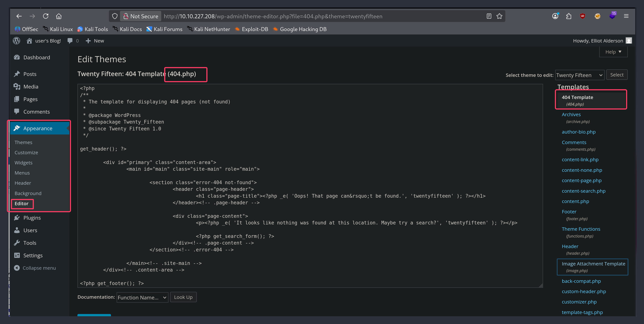Viewport: 644px width, 324px height.
Task: Expand the Help panel dropdown
Action: pyautogui.click(x=613, y=52)
